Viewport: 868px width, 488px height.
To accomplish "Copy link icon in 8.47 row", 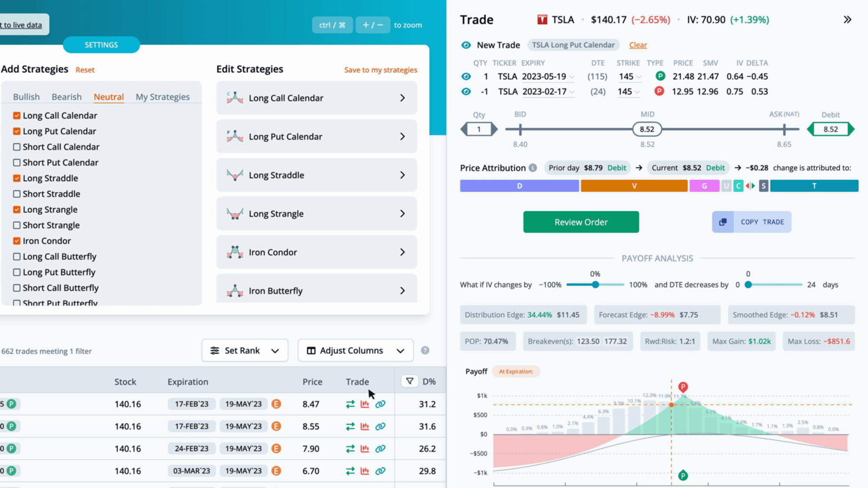I will pyautogui.click(x=380, y=404).
